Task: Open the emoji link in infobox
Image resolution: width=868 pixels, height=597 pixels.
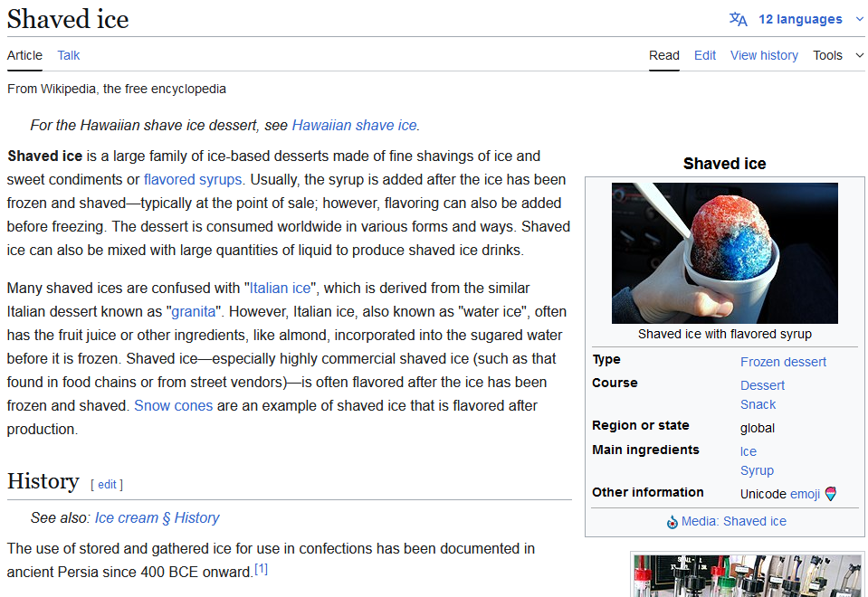Action: (x=805, y=494)
